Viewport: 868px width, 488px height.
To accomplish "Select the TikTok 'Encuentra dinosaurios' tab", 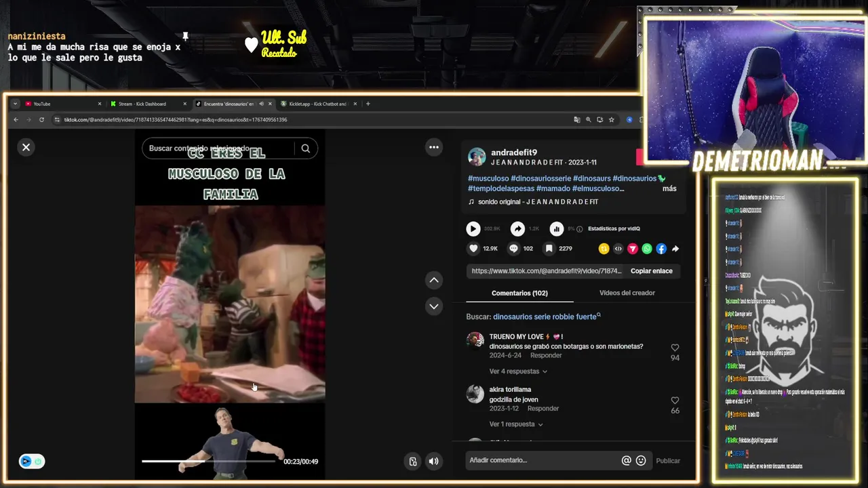I will tap(229, 104).
